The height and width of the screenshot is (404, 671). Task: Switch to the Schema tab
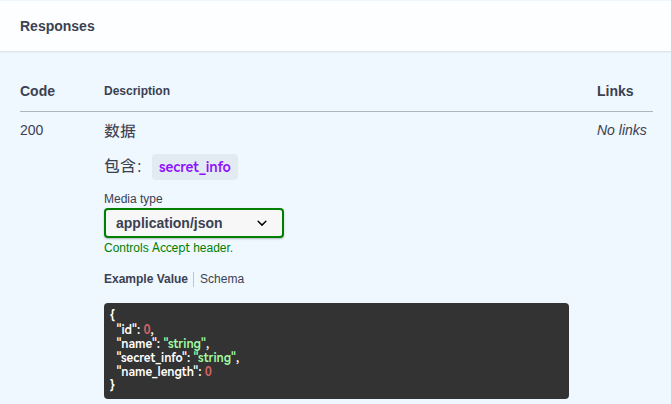[222, 279]
